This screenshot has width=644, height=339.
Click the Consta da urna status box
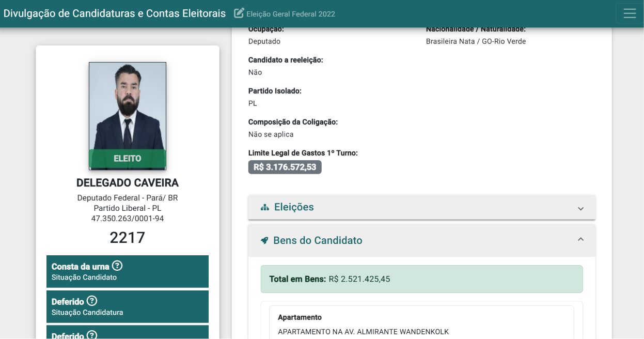tap(128, 271)
